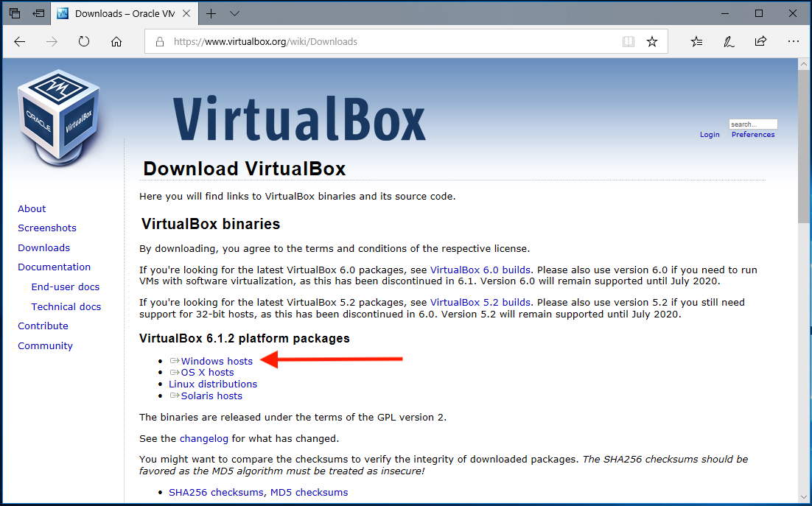Click the Add notes pen icon

(729, 42)
